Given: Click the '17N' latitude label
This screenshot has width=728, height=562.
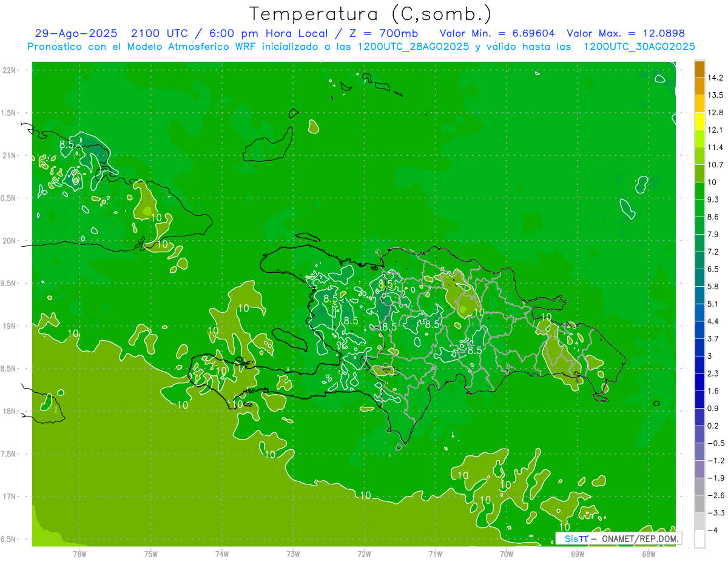Looking at the screenshot, I should pos(8,497).
